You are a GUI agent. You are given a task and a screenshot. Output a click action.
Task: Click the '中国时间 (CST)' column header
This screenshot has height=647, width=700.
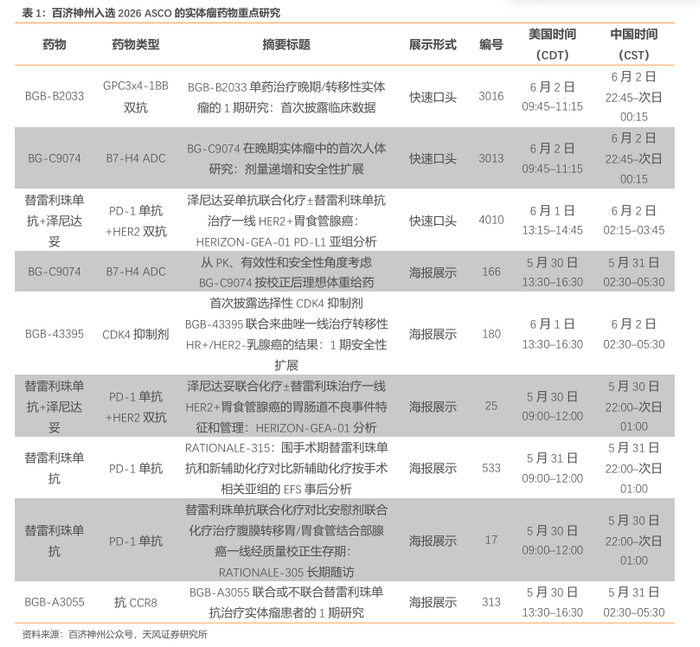coord(633,44)
